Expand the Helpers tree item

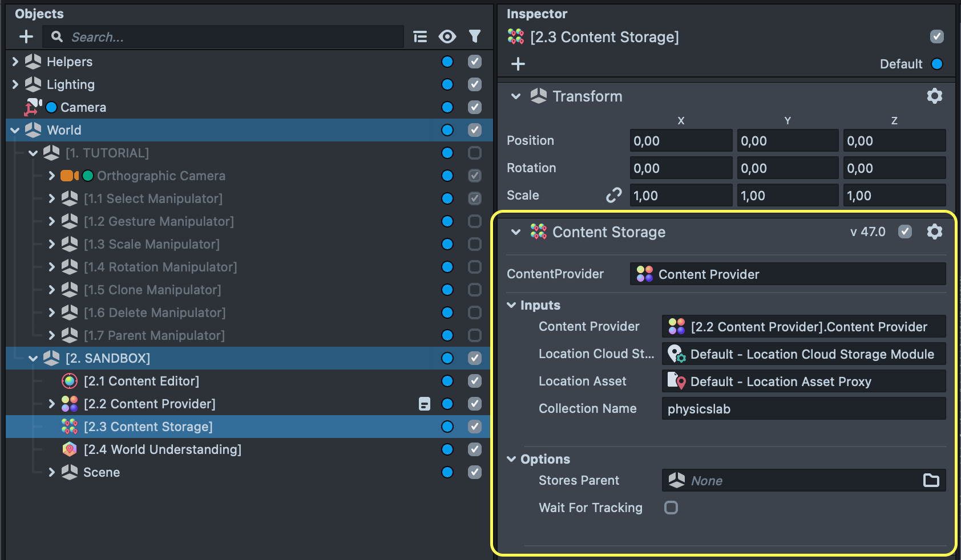15,62
